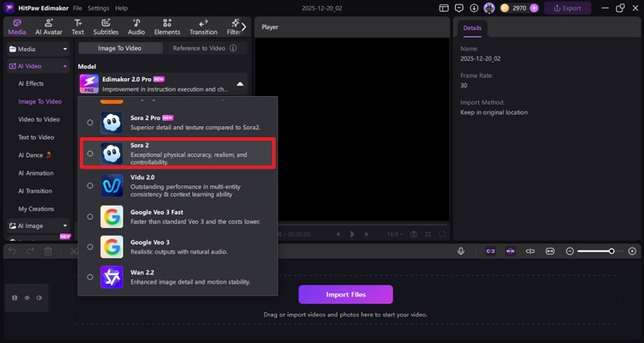644x343 pixels.
Task: Select the Sora 2 radio button
Action: point(90,153)
